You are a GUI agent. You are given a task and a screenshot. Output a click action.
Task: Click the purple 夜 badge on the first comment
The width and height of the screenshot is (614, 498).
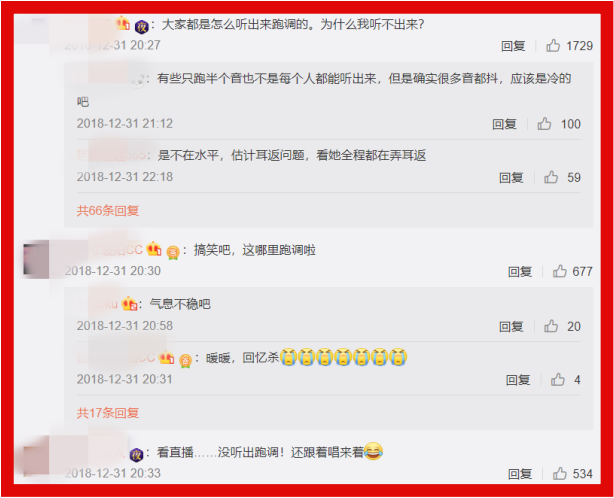pos(141,27)
